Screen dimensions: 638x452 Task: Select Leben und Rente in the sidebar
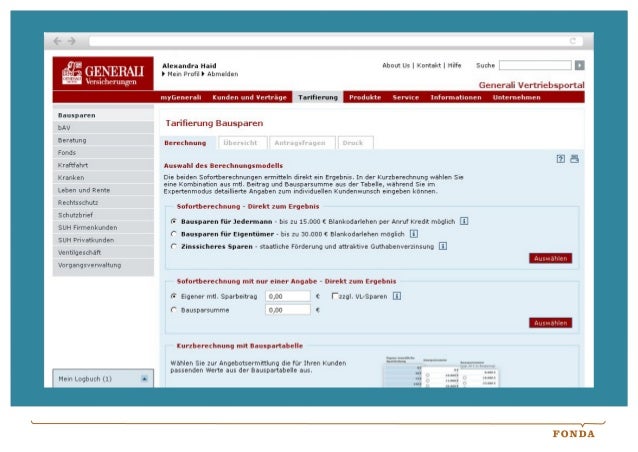point(103,190)
